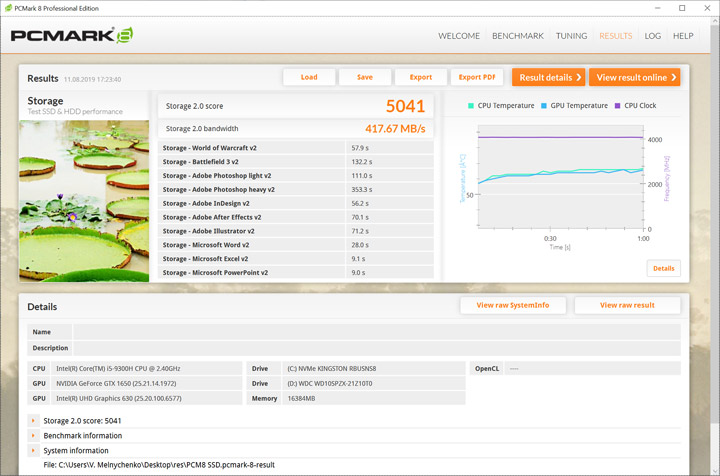Screen dimensions: 720x476
Task: Click the result file path text
Action: tap(159, 465)
